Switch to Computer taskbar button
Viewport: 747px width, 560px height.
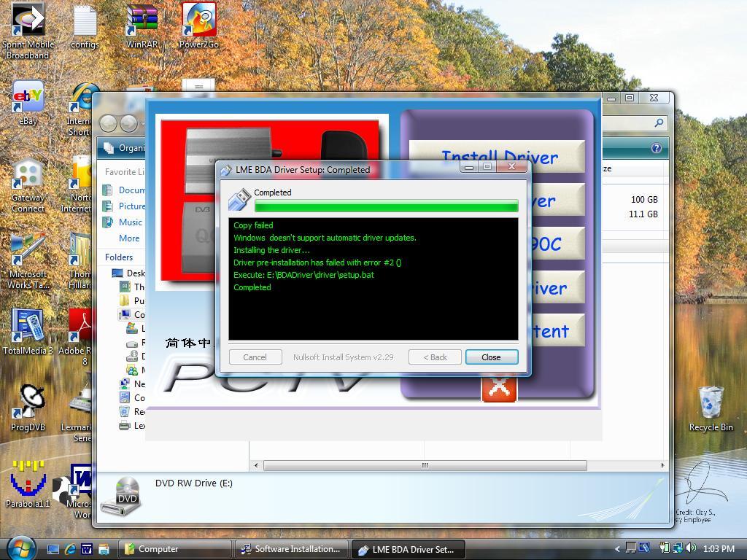click(174, 549)
